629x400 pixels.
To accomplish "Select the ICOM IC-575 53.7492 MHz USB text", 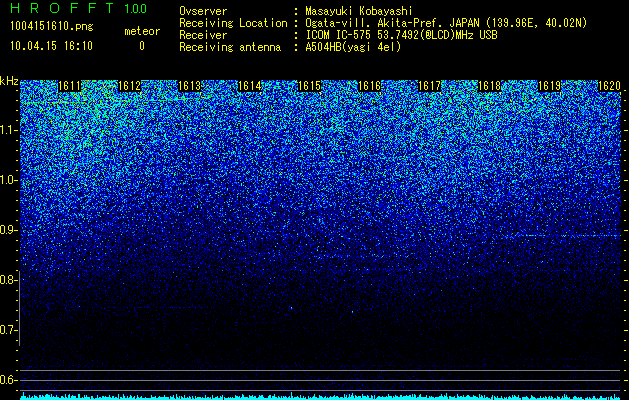I will pyautogui.click(x=402, y=35).
